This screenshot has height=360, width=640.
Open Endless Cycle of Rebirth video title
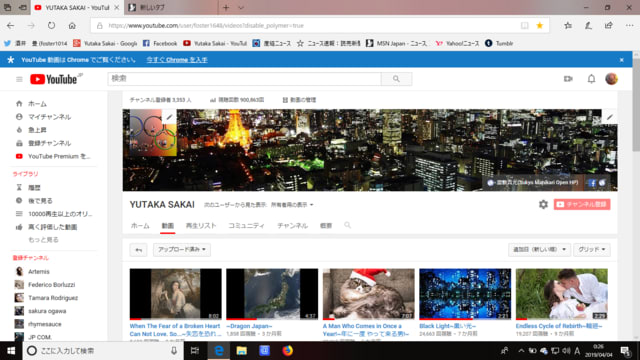559,326
